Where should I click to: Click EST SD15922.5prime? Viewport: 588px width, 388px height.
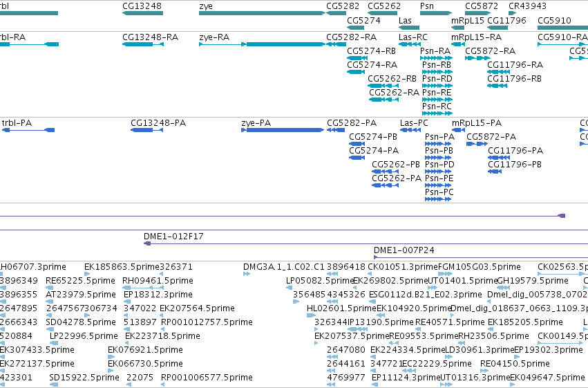click(x=84, y=378)
